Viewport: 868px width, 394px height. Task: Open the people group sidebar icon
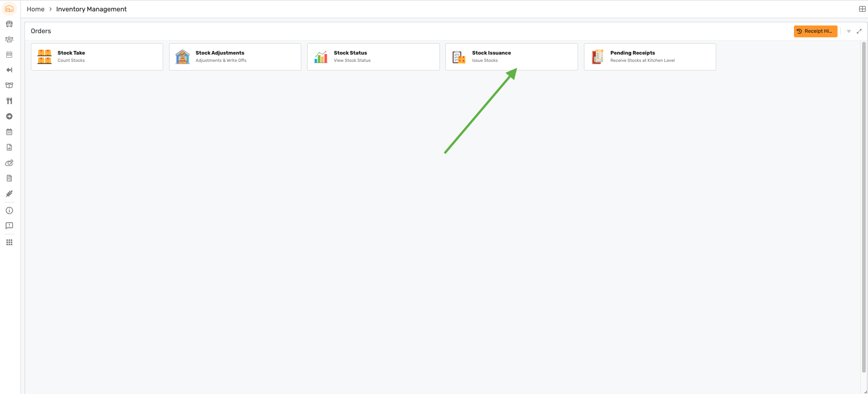(9, 40)
